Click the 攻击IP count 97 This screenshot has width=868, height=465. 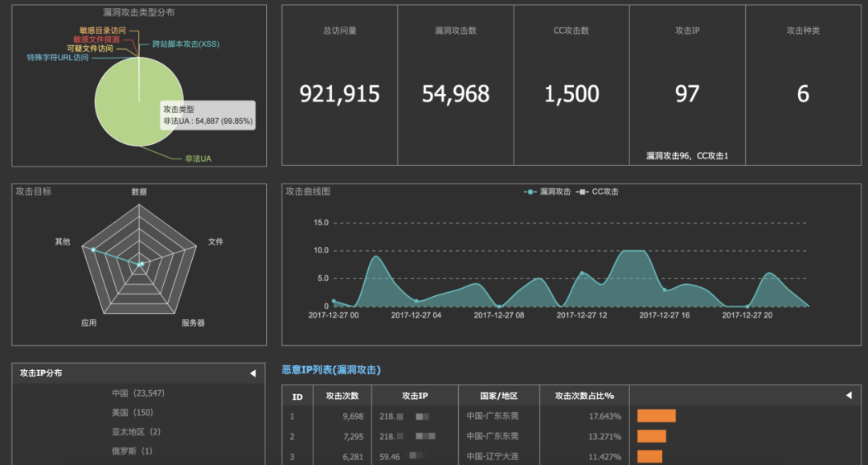pos(687,93)
